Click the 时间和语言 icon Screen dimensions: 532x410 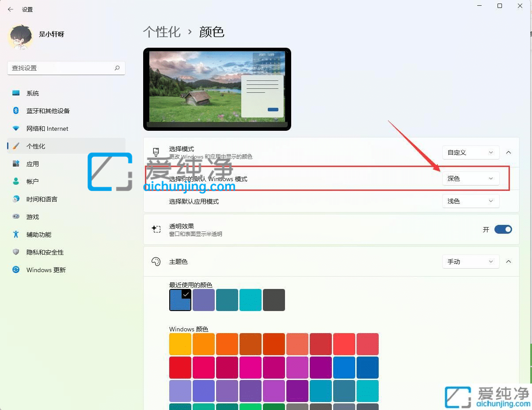[x=16, y=199]
